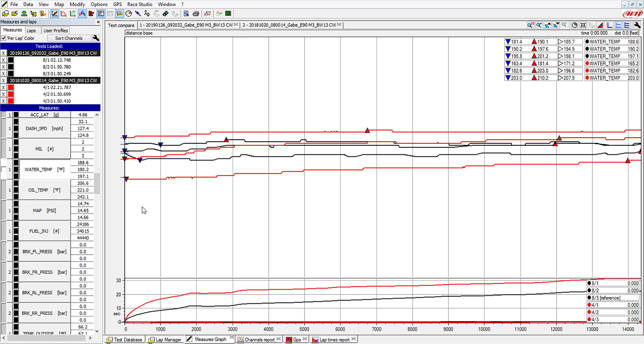Select the tiled axes layout icon

(618, 25)
